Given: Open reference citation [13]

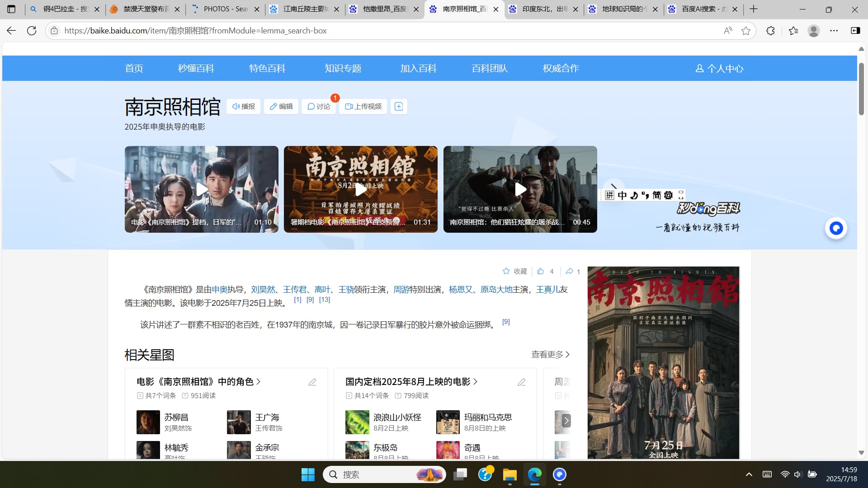Looking at the screenshot, I should [x=325, y=300].
